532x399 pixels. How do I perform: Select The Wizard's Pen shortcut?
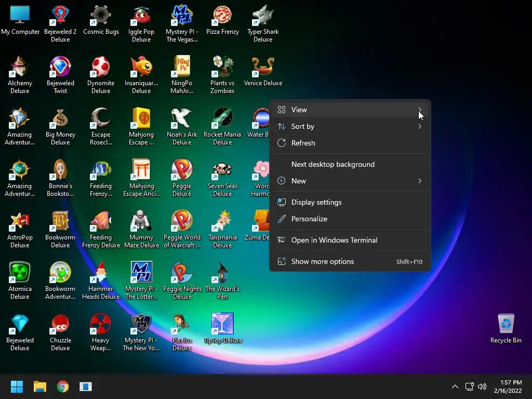222,281
